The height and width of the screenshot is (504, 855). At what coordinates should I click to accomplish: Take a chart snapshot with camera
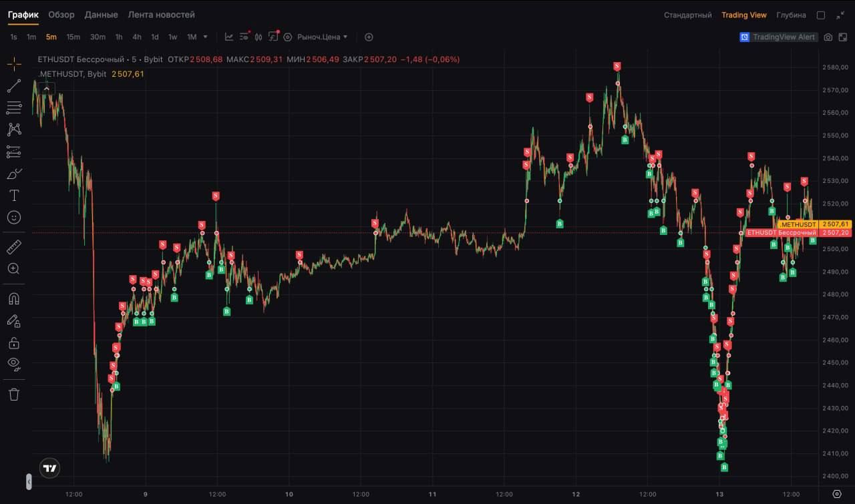pyautogui.click(x=828, y=37)
